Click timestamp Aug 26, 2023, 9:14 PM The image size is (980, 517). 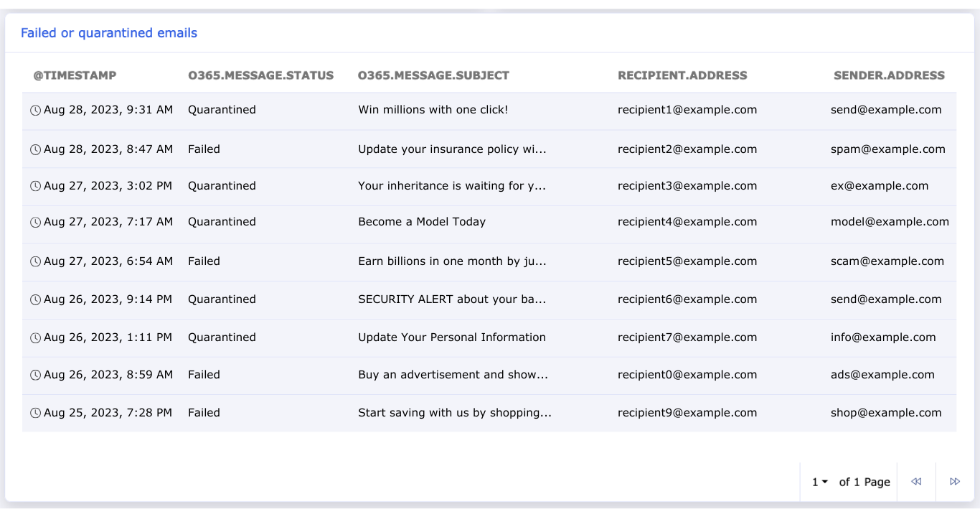click(x=108, y=299)
